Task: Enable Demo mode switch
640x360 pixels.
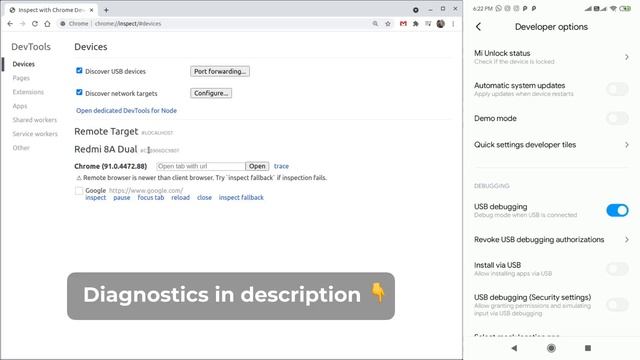Action: (x=617, y=118)
